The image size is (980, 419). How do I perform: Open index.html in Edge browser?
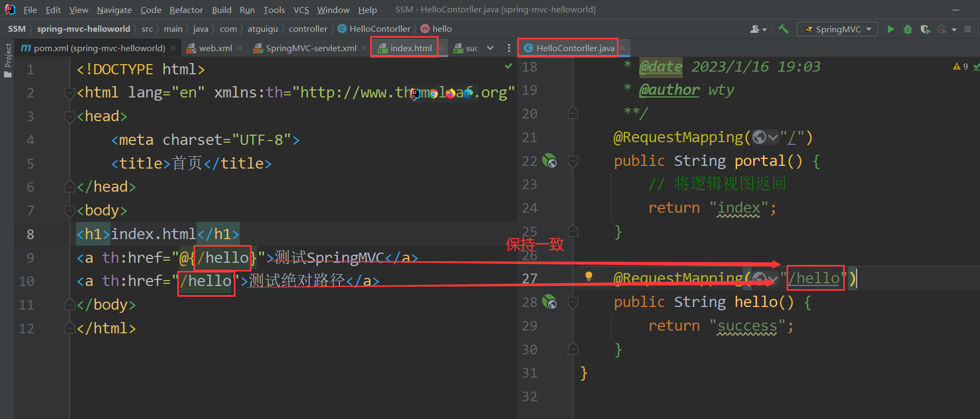[x=468, y=94]
